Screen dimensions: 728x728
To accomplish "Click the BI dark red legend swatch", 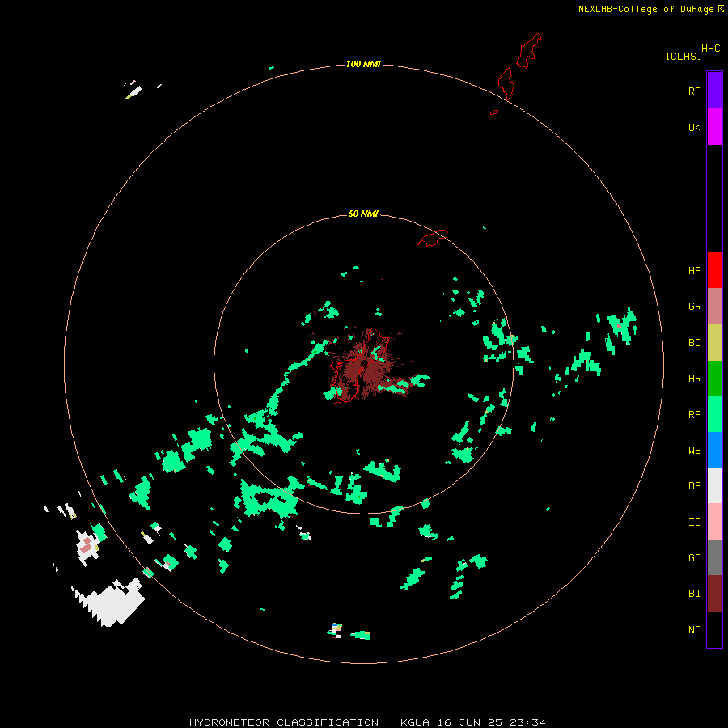I will [714, 594].
